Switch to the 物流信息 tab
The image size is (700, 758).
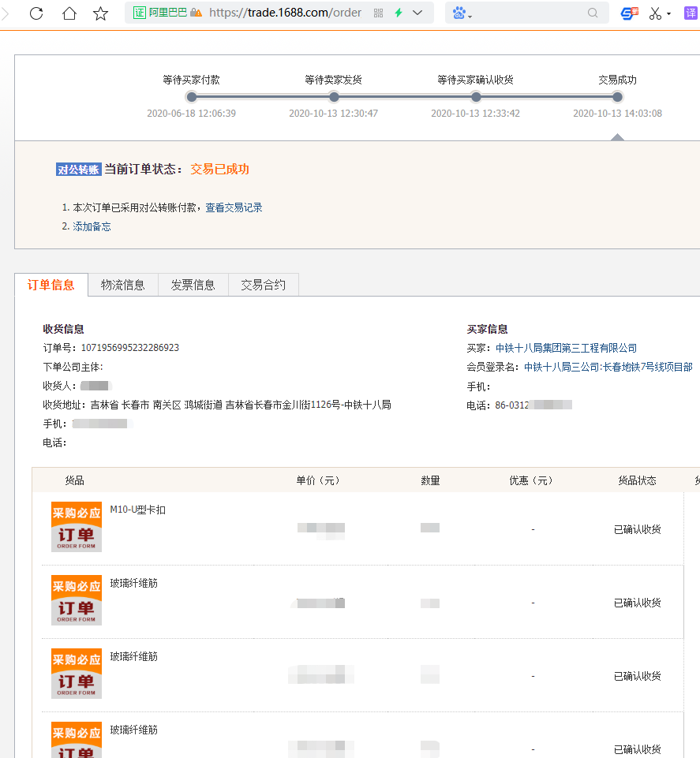coord(123,285)
